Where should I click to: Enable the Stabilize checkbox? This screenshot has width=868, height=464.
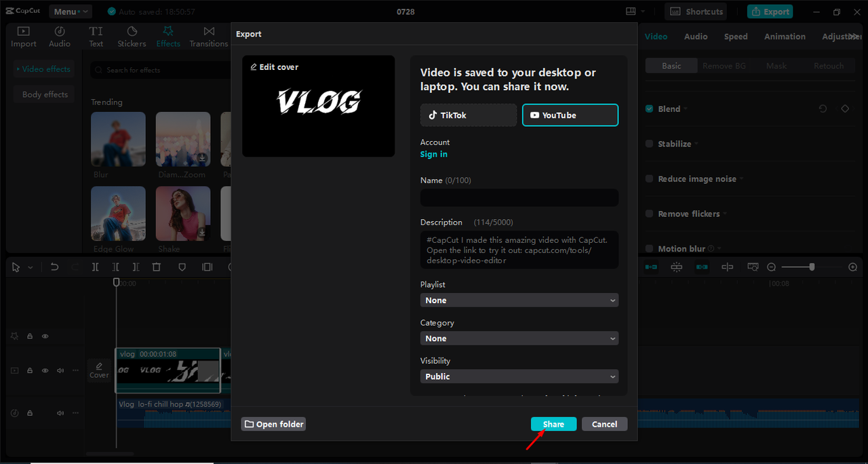point(650,144)
